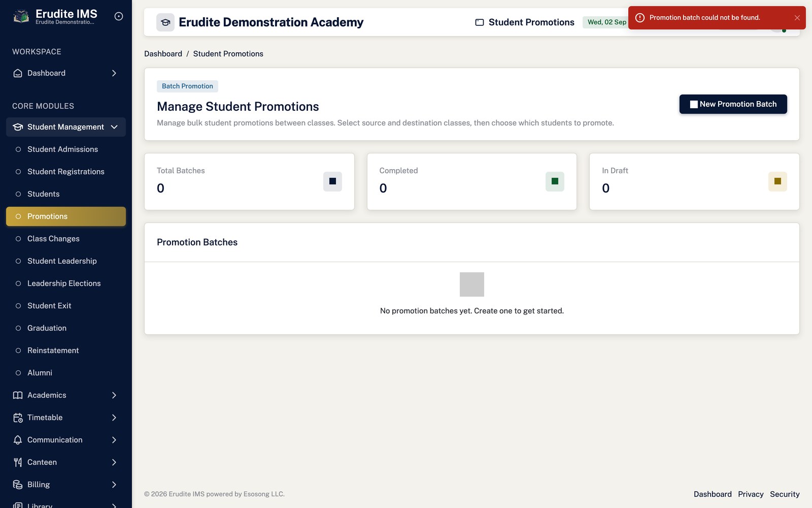The image size is (812, 508).
Task: Go to the Students menu item
Action: click(66, 194)
